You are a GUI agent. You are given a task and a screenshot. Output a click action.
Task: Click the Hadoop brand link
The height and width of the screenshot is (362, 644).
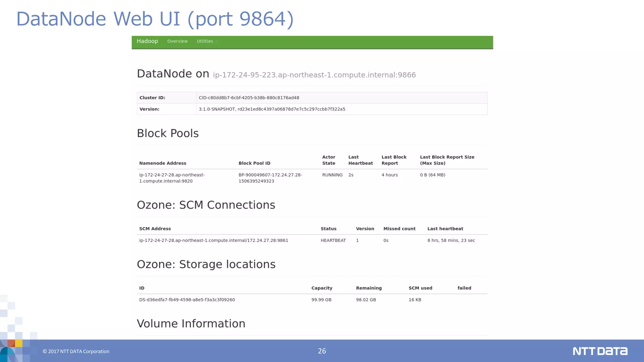(147, 41)
